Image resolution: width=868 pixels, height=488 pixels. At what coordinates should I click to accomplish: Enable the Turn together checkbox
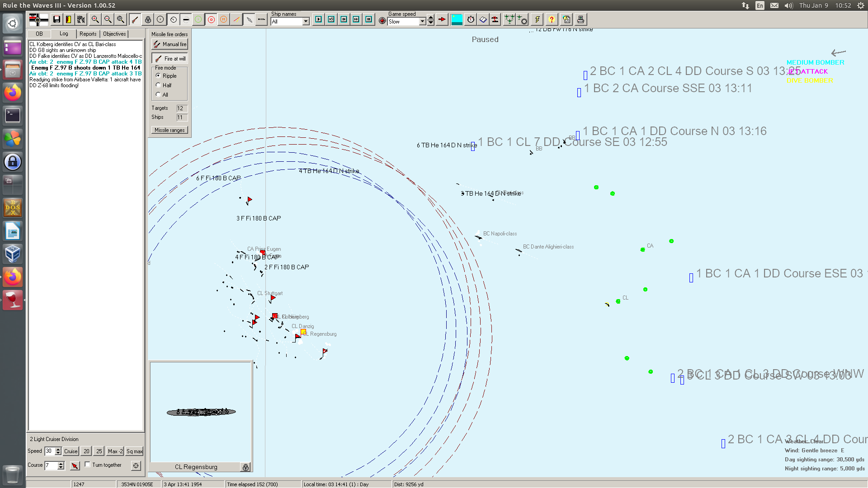click(x=88, y=465)
